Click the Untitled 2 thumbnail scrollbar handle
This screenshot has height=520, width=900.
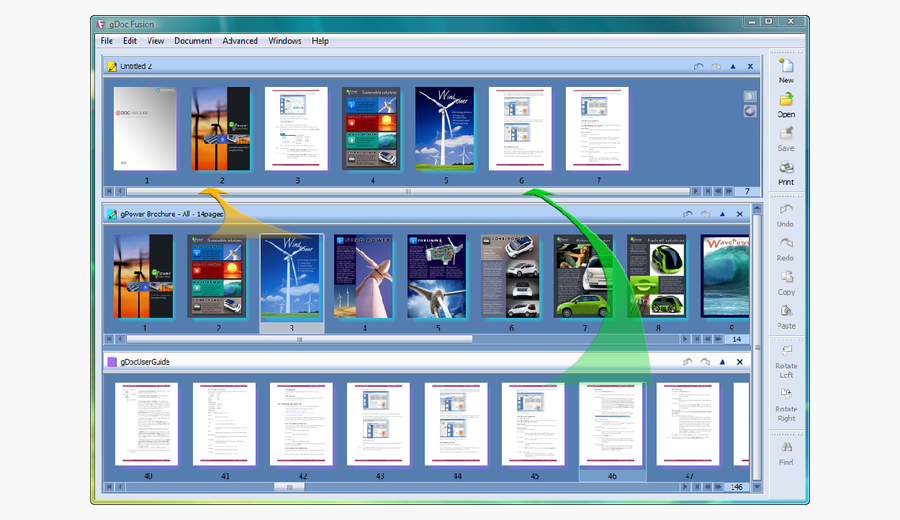(408, 191)
